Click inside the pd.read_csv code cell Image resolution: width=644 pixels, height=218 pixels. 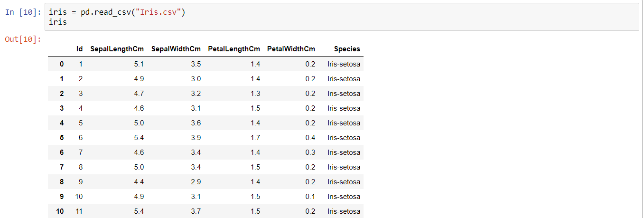[332, 17]
